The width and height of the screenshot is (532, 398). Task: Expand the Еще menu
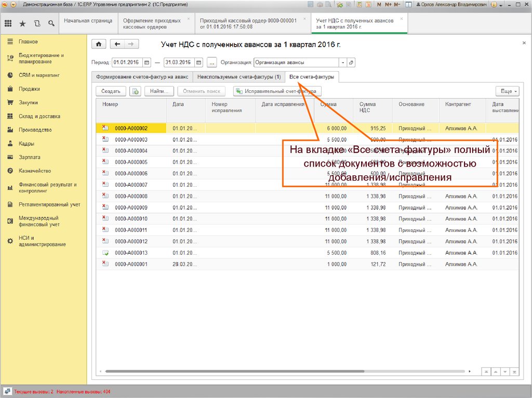click(x=507, y=91)
